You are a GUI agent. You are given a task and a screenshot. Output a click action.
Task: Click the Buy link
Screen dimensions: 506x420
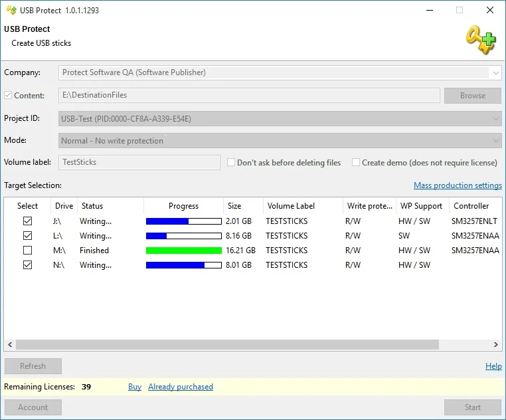tap(135, 387)
